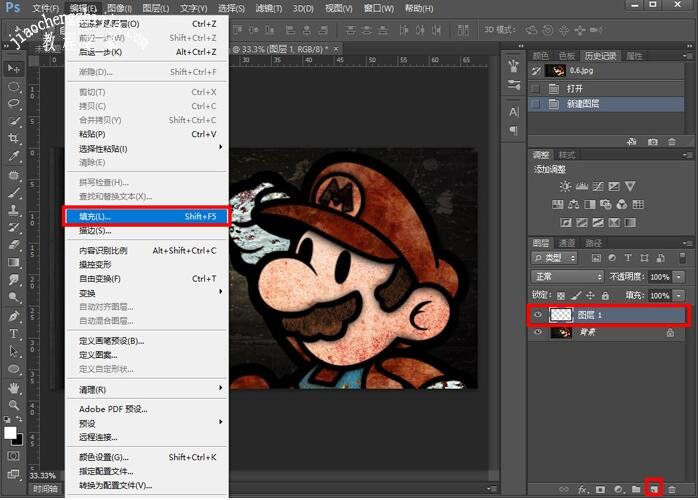Expand the 不透明度 opacity dropdown arrow

(x=678, y=276)
